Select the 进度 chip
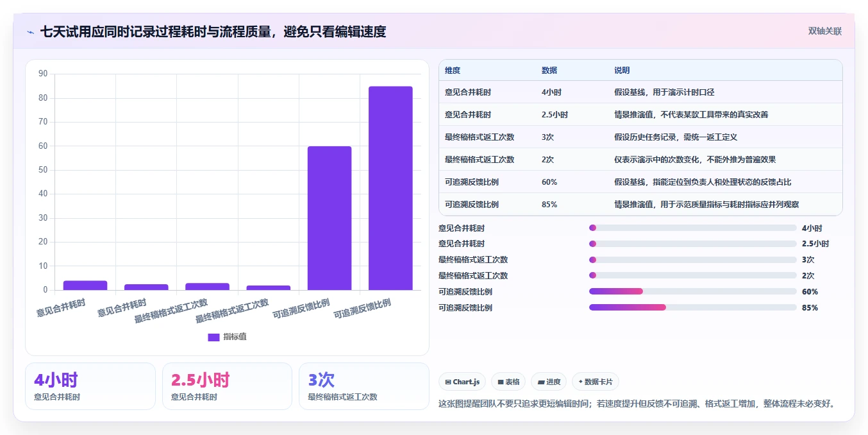This screenshot has height=435, width=868. [548, 382]
